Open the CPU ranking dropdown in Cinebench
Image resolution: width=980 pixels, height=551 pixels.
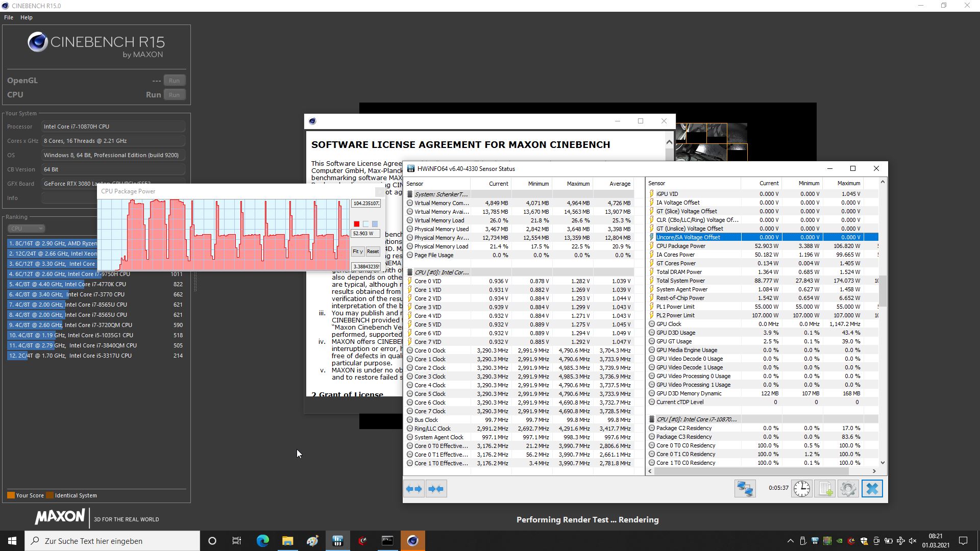[x=27, y=229]
